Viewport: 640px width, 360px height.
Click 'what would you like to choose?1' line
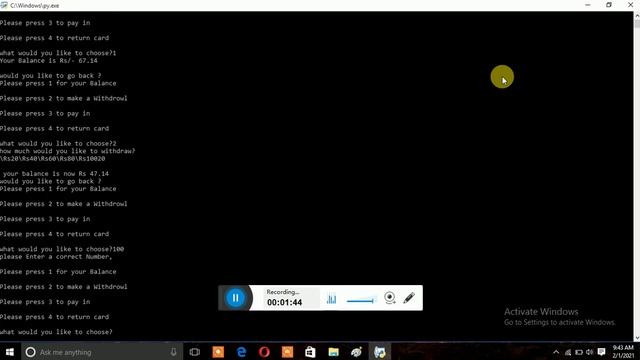pyautogui.click(x=58, y=53)
